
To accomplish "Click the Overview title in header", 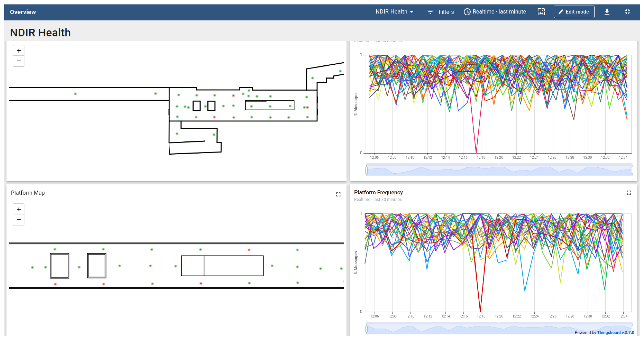I will pos(23,12).
